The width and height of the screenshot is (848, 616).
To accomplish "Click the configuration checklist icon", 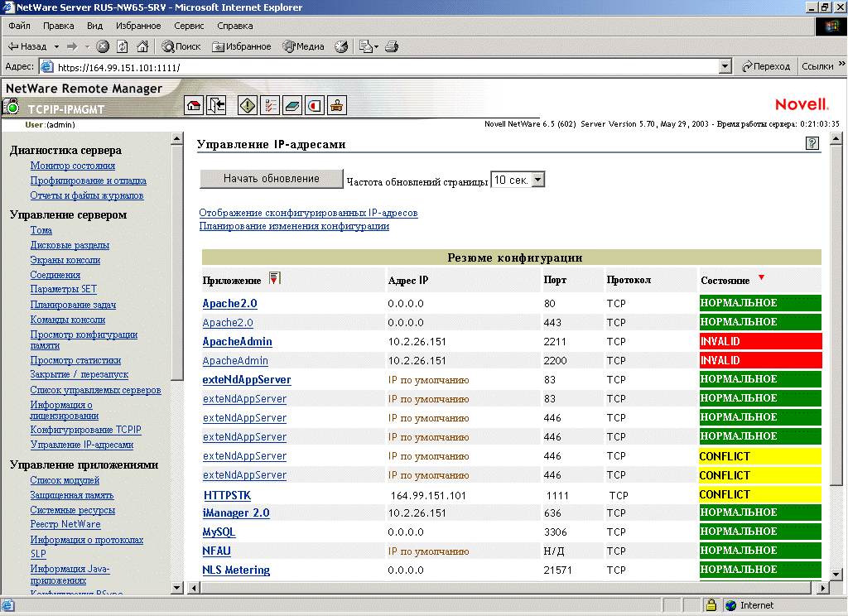I will tap(270, 105).
